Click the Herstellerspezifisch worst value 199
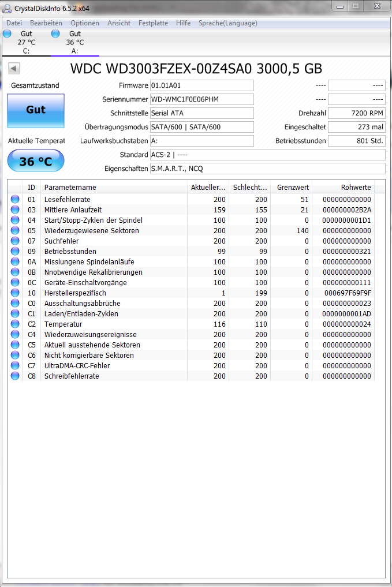The image size is (392, 587). pos(262,293)
